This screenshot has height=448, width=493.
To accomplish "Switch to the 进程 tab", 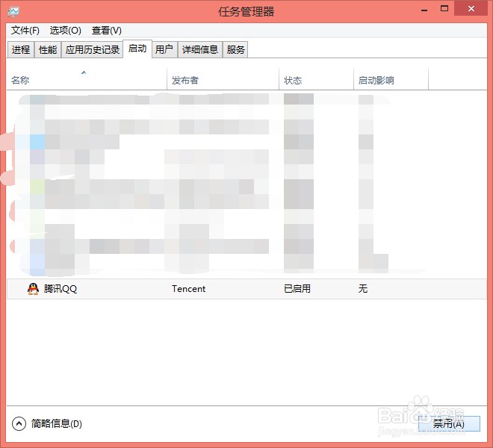I will pos(21,50).
